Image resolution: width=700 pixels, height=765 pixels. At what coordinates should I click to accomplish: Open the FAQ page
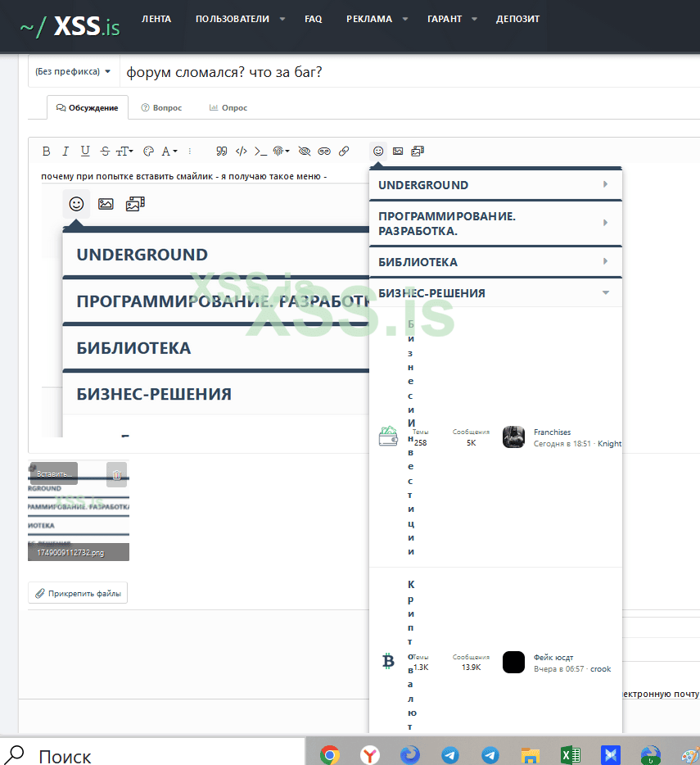(314, 19)
